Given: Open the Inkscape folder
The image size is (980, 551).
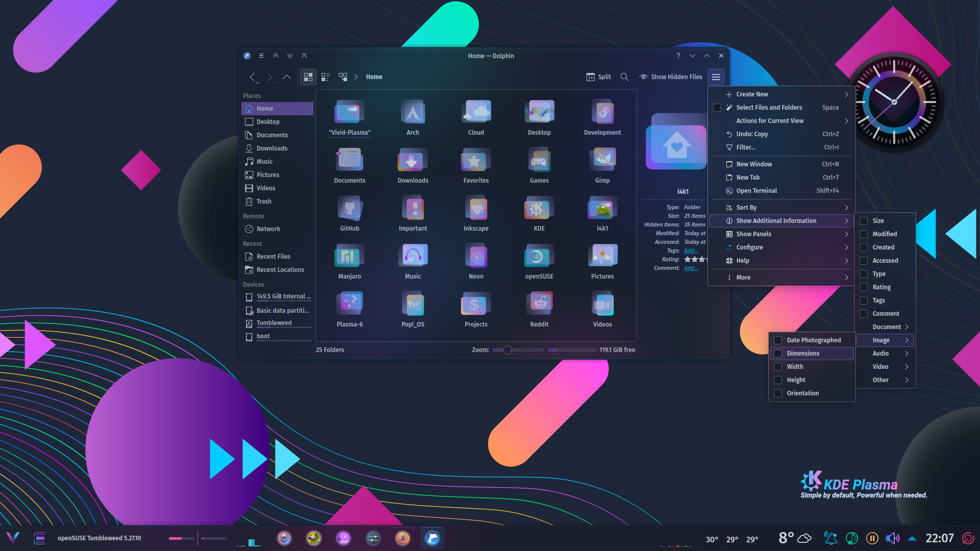Looking at the screenshot, I should coord(476,214).
